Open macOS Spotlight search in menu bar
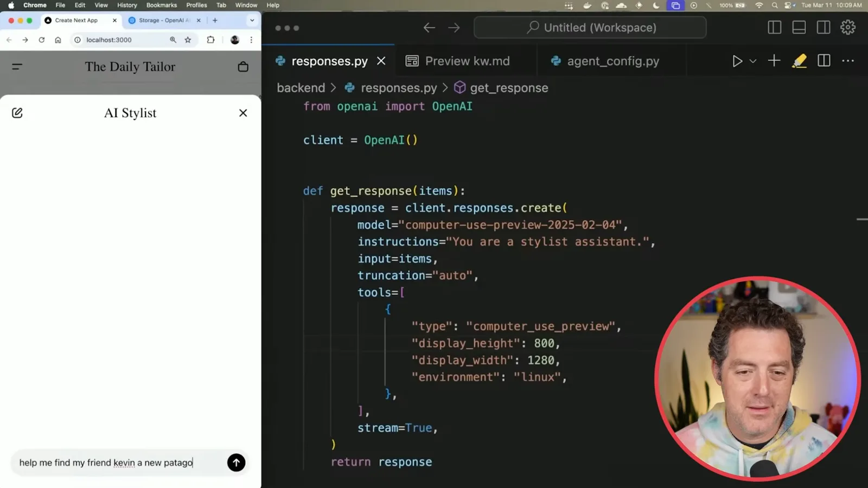The height and width of the screenshot is (488, 868). point(774,5)
